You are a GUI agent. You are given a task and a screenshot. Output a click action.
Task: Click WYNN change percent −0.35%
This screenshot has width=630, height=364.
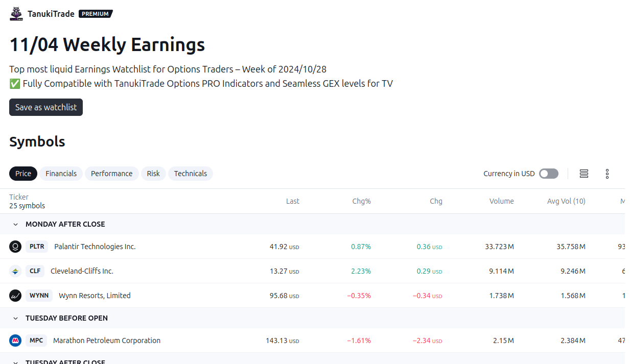(x=359, y=296)
